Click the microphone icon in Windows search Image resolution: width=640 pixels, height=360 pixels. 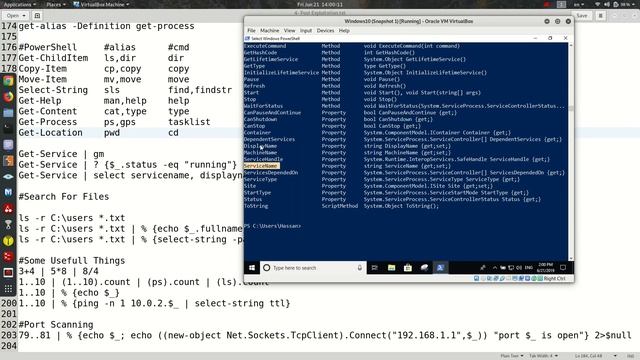[x=360, y=268]
